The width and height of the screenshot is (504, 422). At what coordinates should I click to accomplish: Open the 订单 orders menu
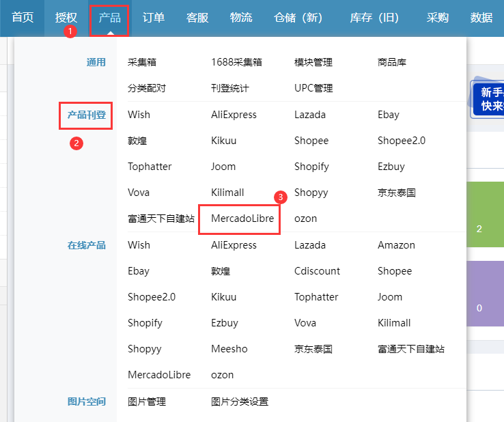(x=154, y=17)
